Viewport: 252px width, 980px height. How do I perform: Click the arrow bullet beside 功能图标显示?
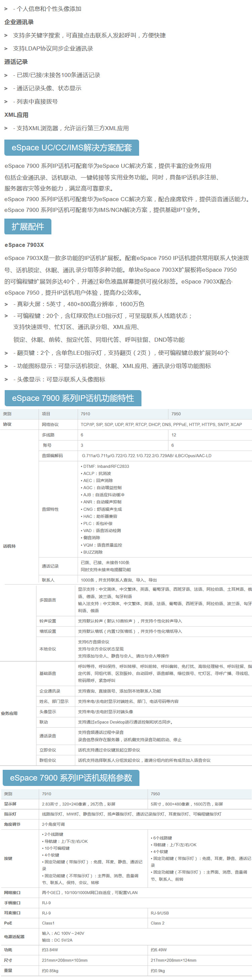coord(6,366)
